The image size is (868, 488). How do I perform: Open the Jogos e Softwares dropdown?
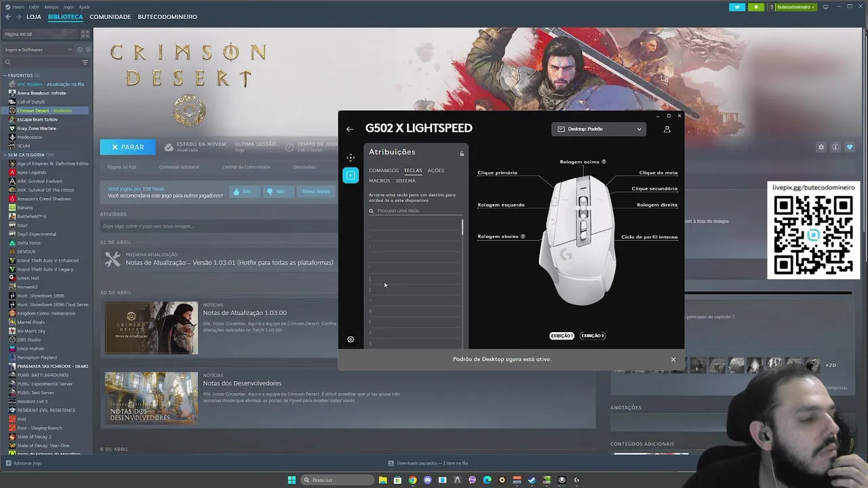coord(37,49)
